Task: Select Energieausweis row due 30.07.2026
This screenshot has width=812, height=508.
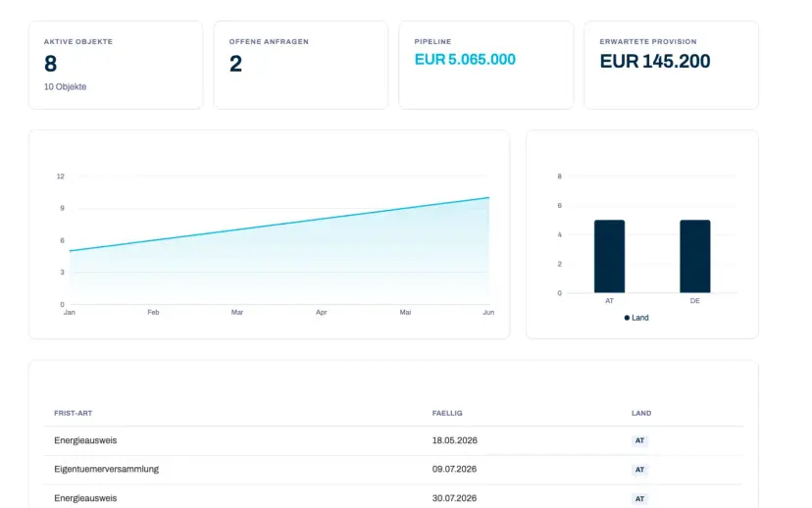Action: point(393,498)
